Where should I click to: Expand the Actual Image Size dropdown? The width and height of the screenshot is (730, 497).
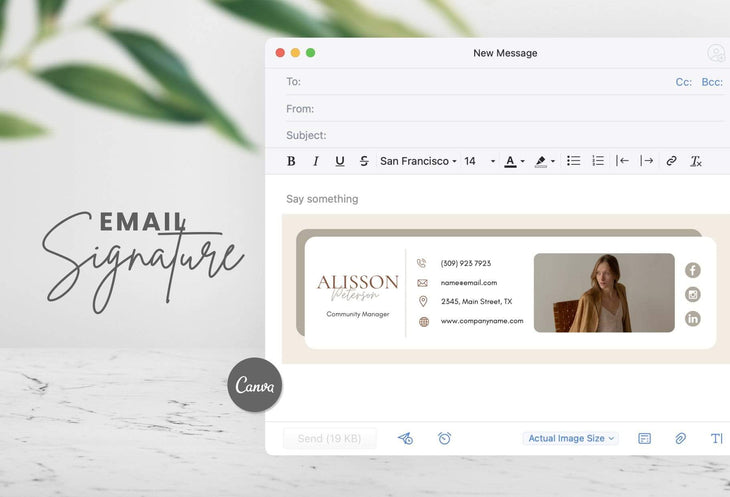tap(572, 438)
